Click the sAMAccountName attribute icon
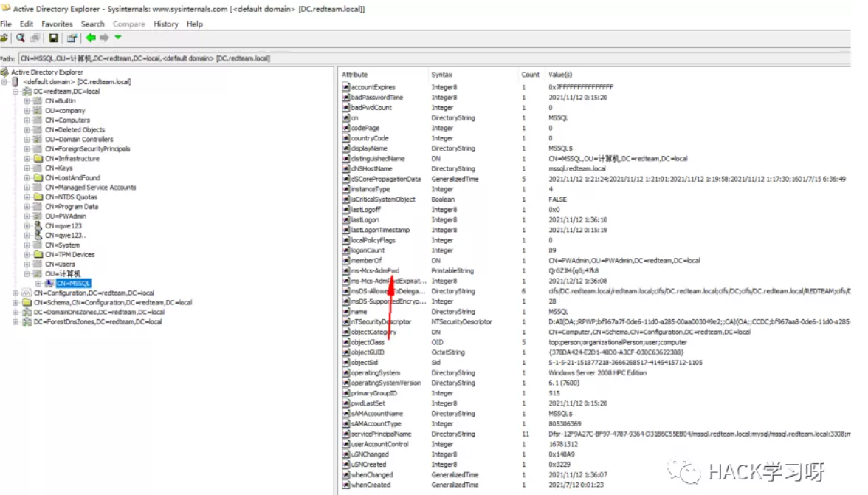Screen dimensions: 868x495 tap(346, 414)
